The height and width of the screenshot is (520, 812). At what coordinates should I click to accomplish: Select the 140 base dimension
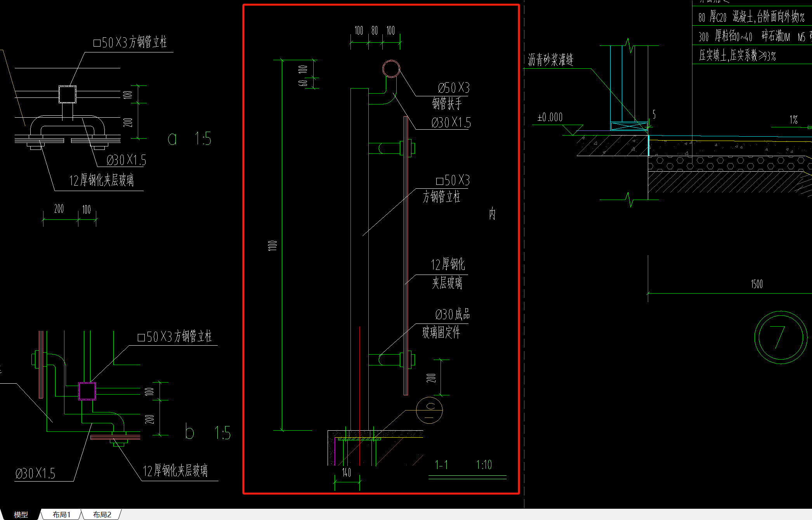tap(347, 473)
